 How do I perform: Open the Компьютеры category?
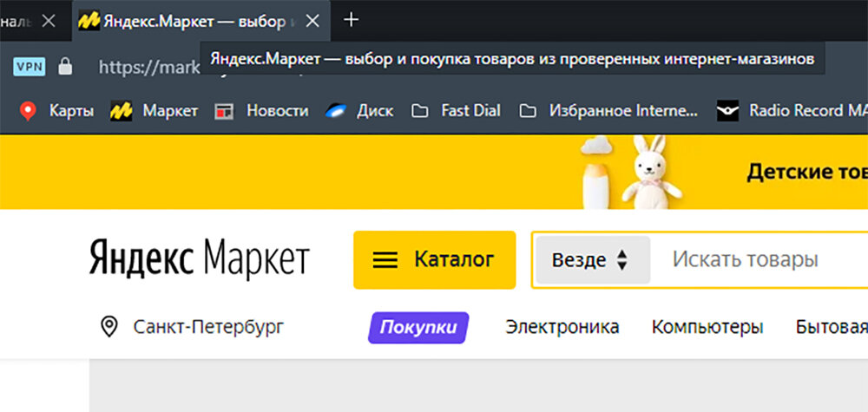[x=707, y=327]
